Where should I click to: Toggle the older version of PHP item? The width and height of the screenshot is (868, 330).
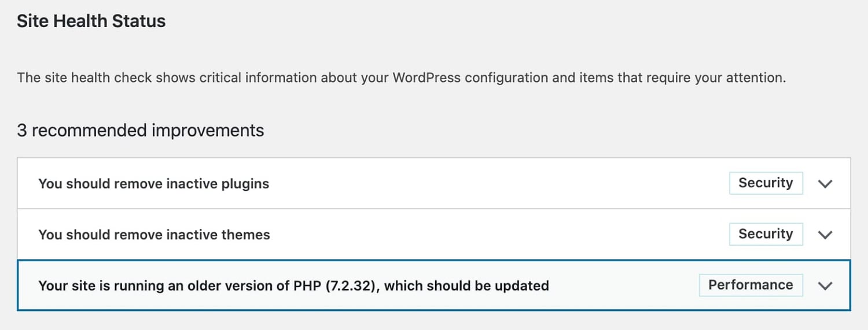293,285
